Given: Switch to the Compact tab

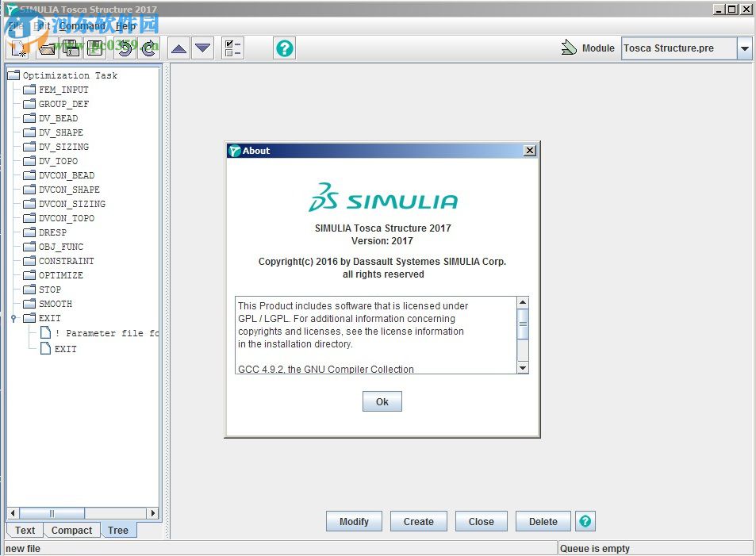Looking at the screenshot, I should click(72, 530).
